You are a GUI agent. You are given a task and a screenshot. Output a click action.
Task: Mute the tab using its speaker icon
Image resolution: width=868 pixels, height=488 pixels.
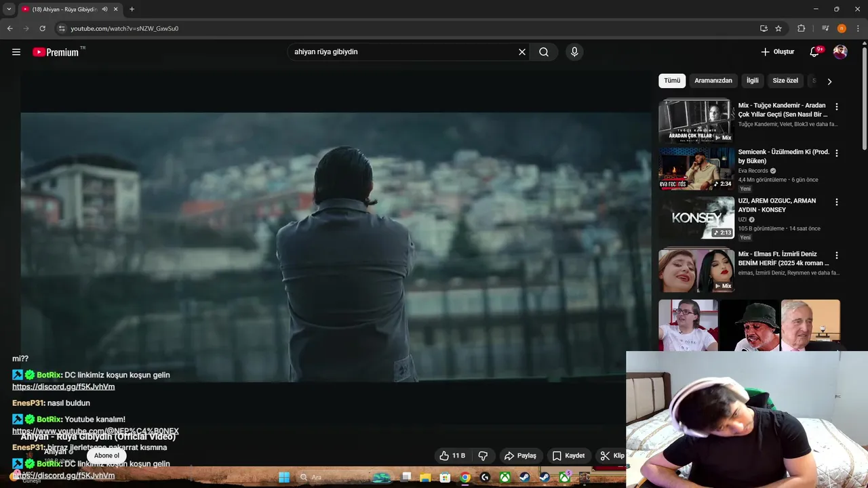click(x=104, y=9)
